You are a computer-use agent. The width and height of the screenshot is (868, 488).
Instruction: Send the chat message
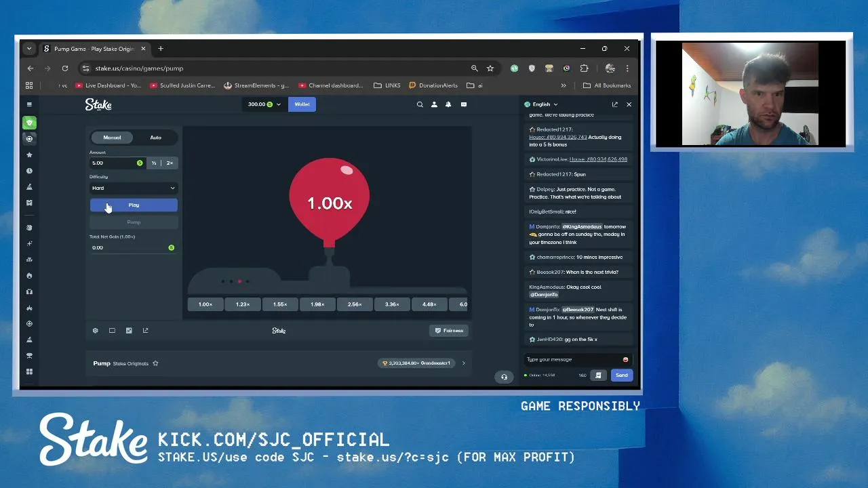(622, 375)
